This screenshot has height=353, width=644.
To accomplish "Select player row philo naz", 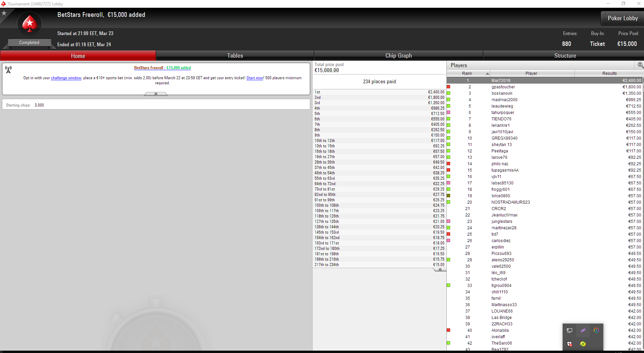I will point(545,164).
